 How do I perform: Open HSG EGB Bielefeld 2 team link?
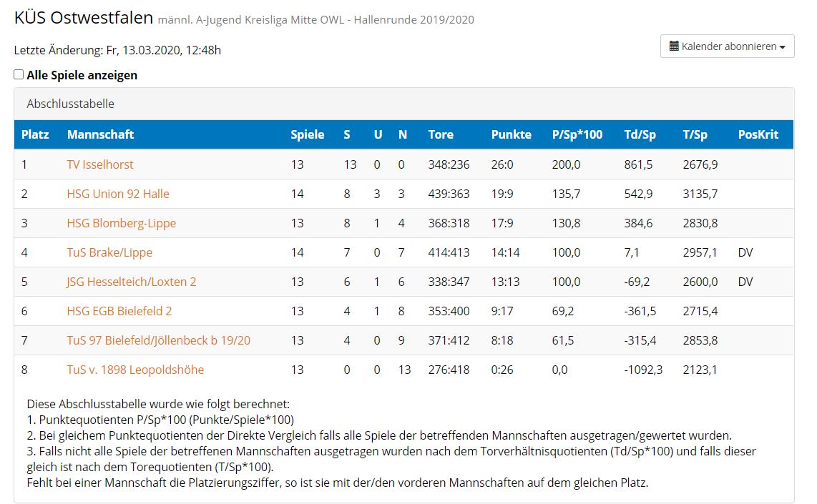pos(119,311)
